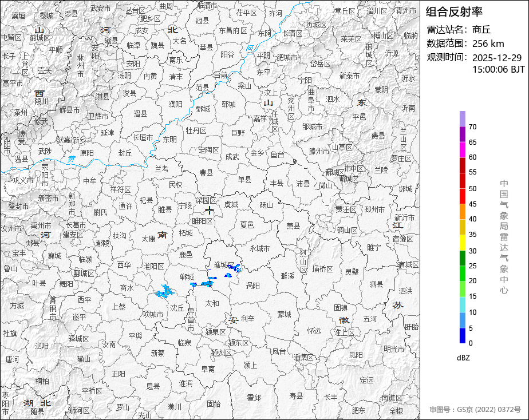The width and height of the screenshot is (529, 420).
Task: Click the 卫辉市 map label
Action: [98, 116]
